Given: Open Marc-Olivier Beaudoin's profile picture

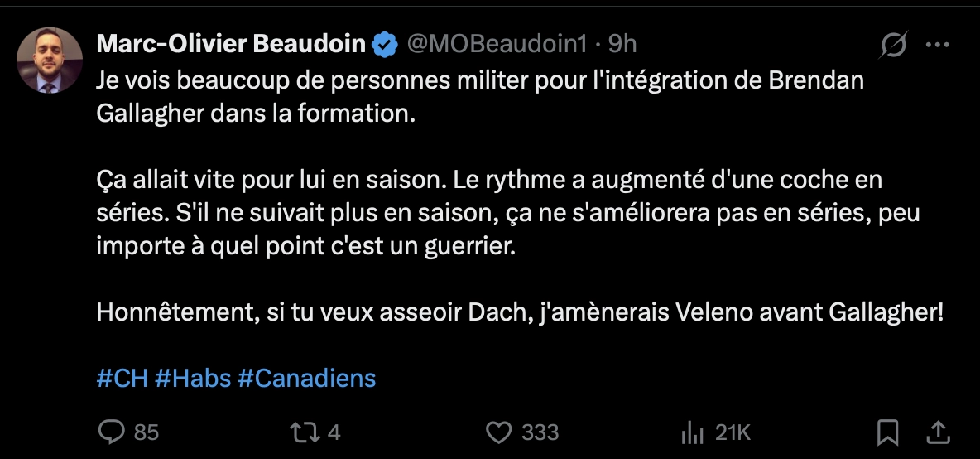Looking at the screenshot, I should point(50,60).
